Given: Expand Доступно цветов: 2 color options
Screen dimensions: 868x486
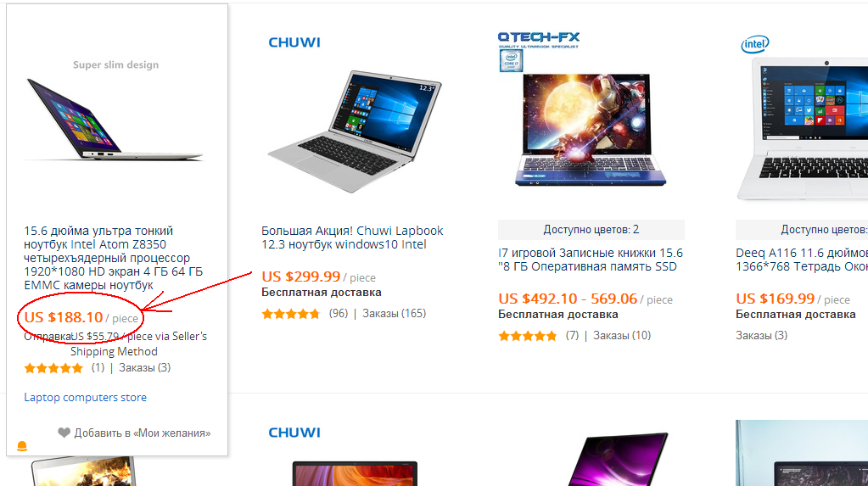Looking at the screenshot, I should 591,229.
